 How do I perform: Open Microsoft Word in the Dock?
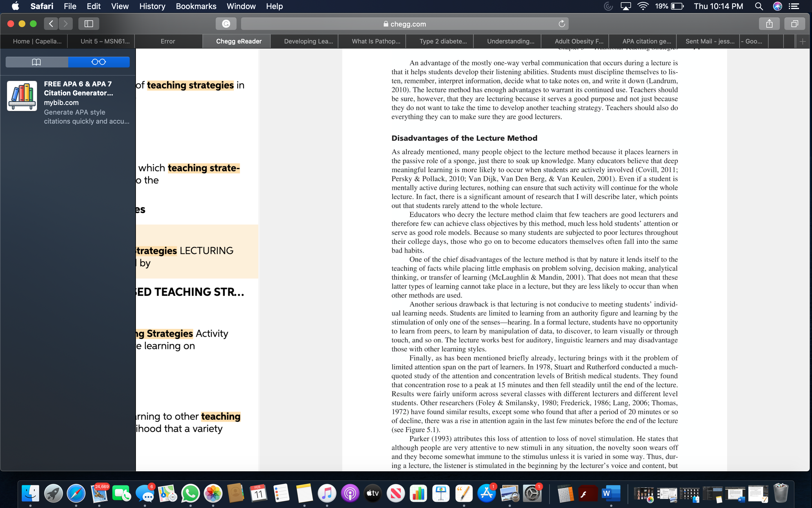tap(611, 493)
